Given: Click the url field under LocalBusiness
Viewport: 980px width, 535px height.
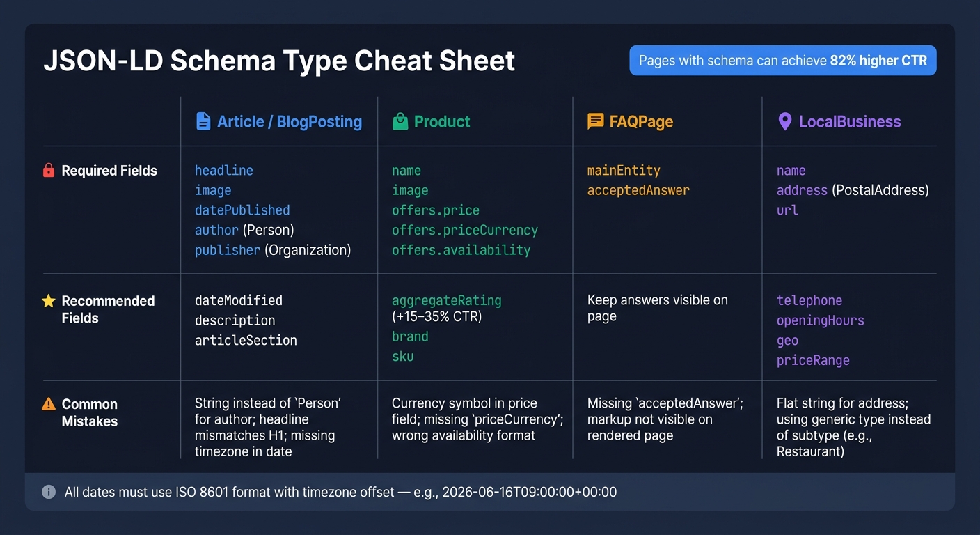Looking at the screenshot, I should 787,210.
